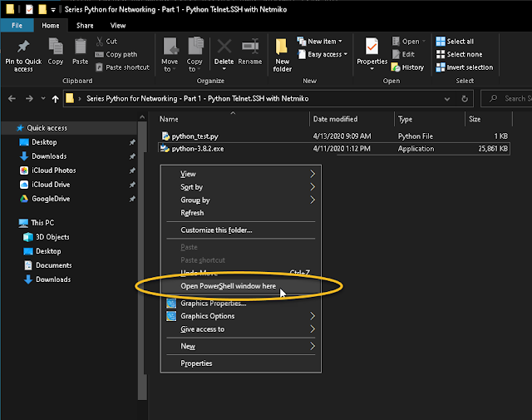This screenshot has width=532, height=420.
Task: Sort by the Type column header
Action: 430,119
